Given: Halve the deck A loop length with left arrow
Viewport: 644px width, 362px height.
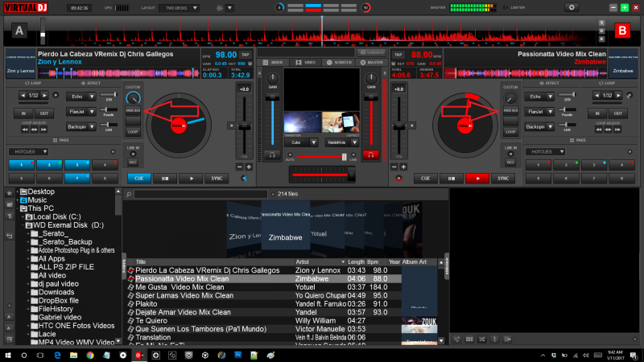Looking at the screenshot, I should pyautogui.click(x=23, y=95).
